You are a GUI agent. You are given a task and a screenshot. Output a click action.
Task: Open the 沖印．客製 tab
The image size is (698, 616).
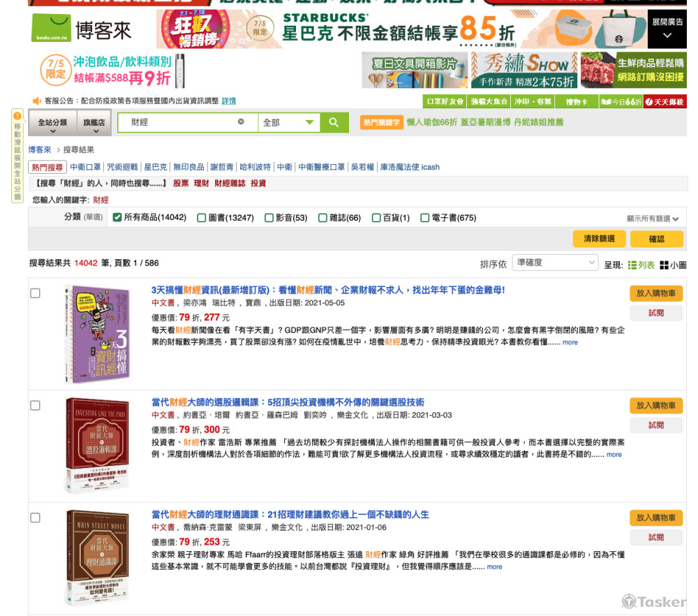(533, 101)
